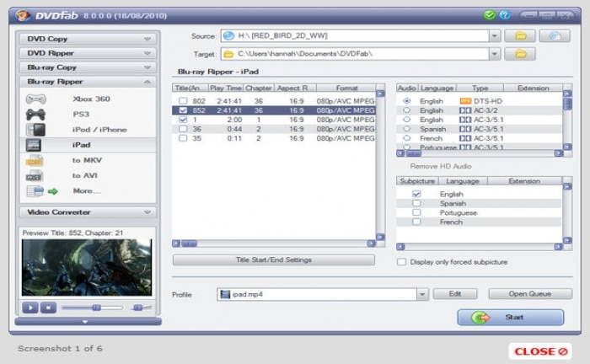Screen dimensions: 590x364
Task: Choose the PS3 controller icon
Action: click(x=35, y=115)
